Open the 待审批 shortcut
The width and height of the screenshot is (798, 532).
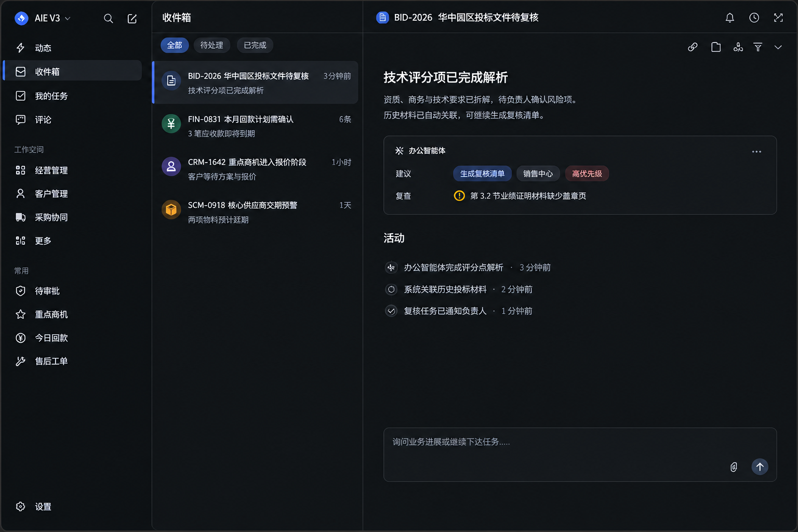[72, 291]
